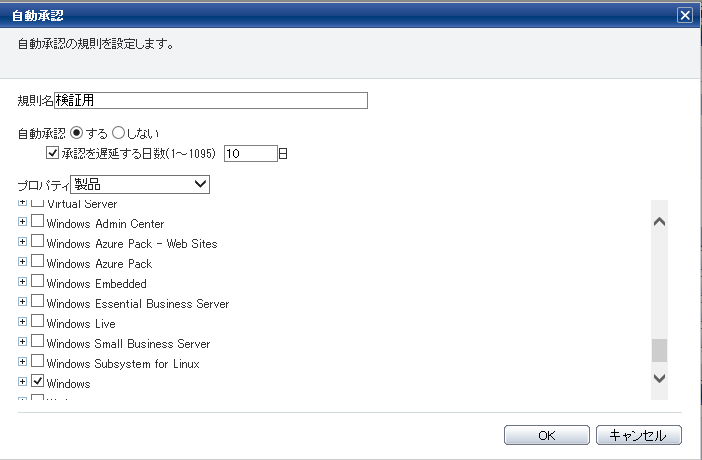
Task: Expand the Windows Embedded tree node
Action: (23, 283)
